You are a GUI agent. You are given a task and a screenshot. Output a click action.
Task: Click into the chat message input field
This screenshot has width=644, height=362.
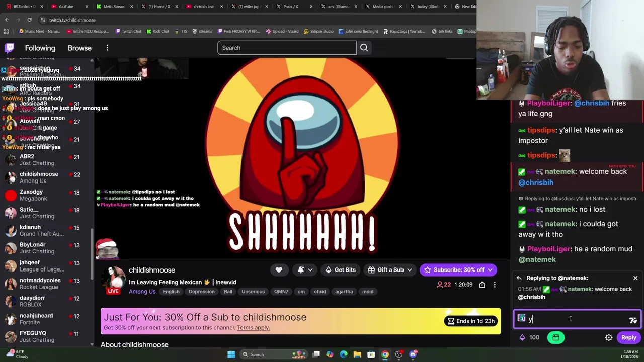[x=577, y=319]
